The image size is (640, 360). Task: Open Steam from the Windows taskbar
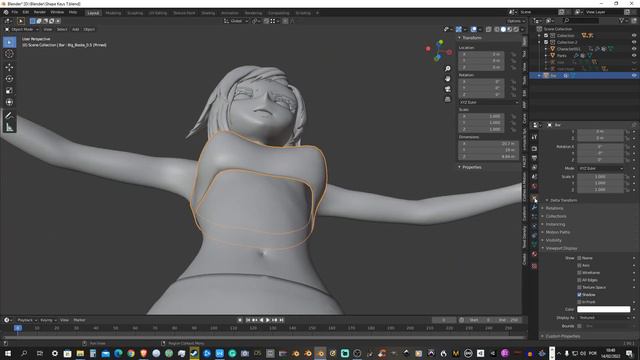pyautogui.click(x=194, y=353)
